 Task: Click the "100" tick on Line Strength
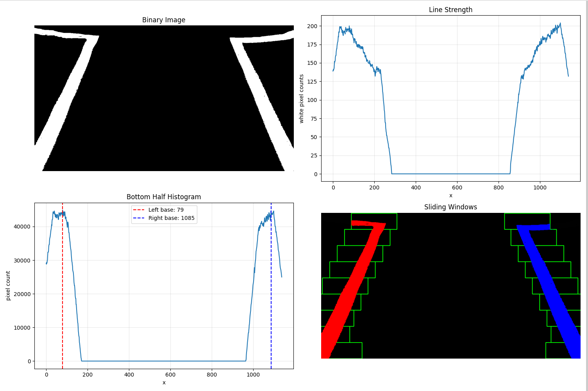[313, 100]
